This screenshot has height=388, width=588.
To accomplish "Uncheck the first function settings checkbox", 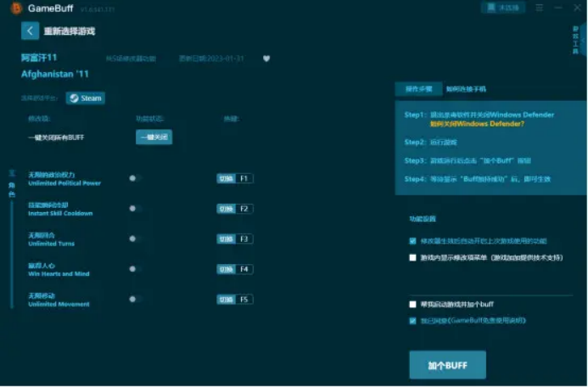I will [412, 241].
